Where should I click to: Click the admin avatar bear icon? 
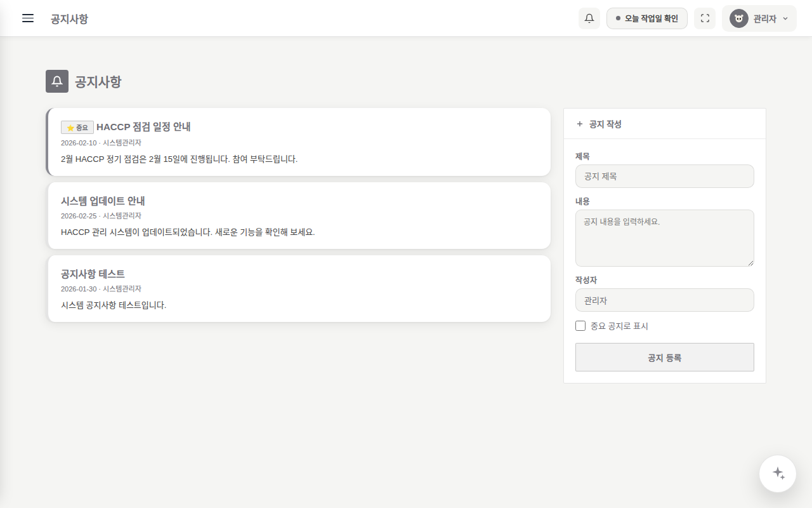coord(739,18)
